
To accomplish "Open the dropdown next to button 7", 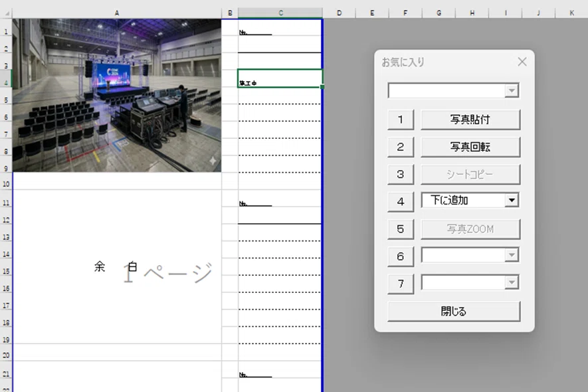I will (x=512, y=282).
